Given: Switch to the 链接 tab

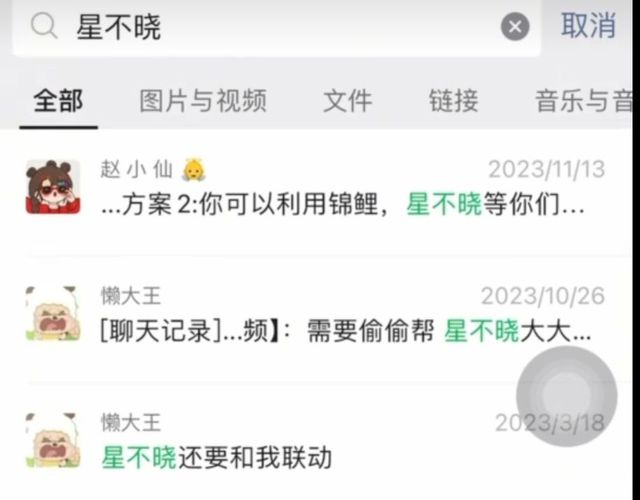Looking at the screenshot, I should coord(453,100).
